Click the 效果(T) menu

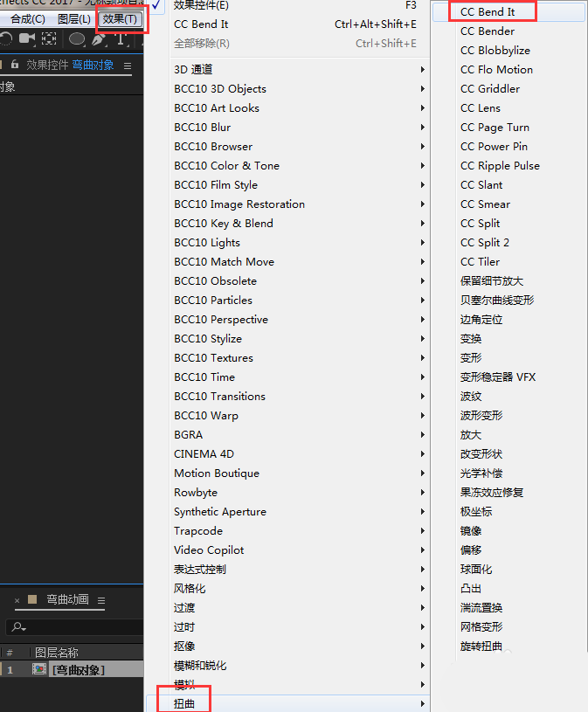point(120,19)
